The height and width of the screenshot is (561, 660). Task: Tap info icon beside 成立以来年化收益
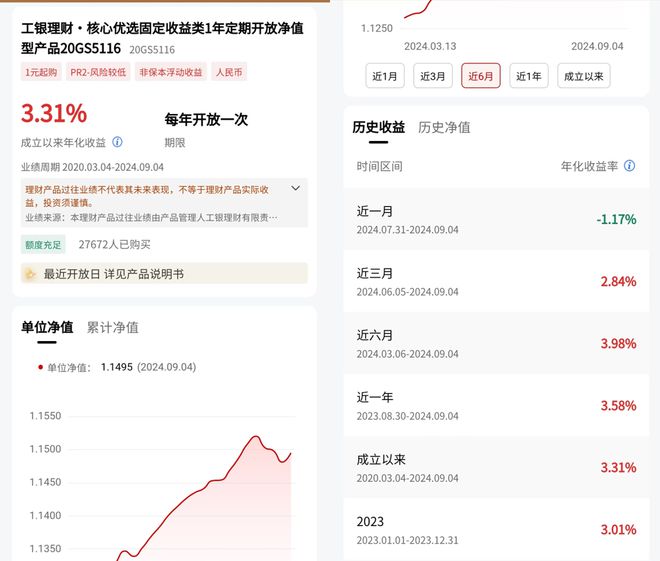[x=117, y=142]
